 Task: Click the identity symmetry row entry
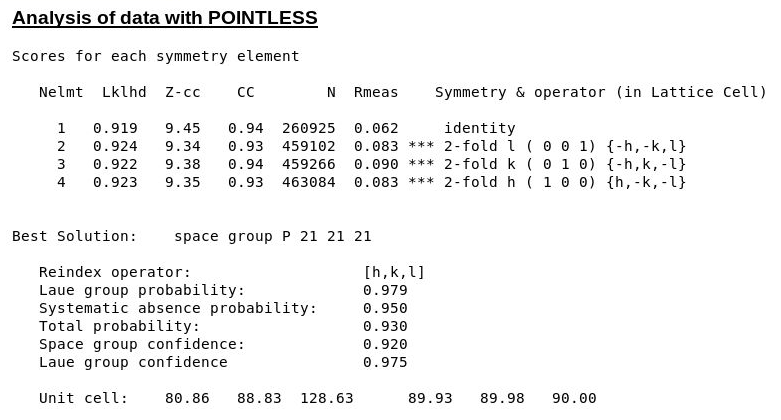click(480, 128)
